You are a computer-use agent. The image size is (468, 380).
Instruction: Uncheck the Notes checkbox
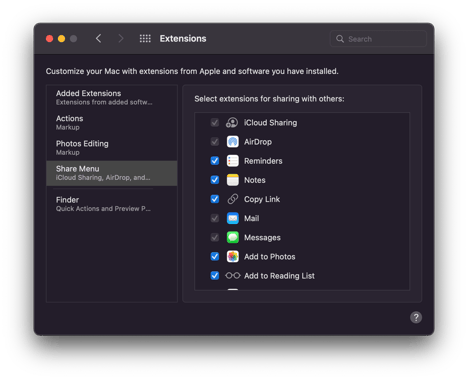pos(215,180)
